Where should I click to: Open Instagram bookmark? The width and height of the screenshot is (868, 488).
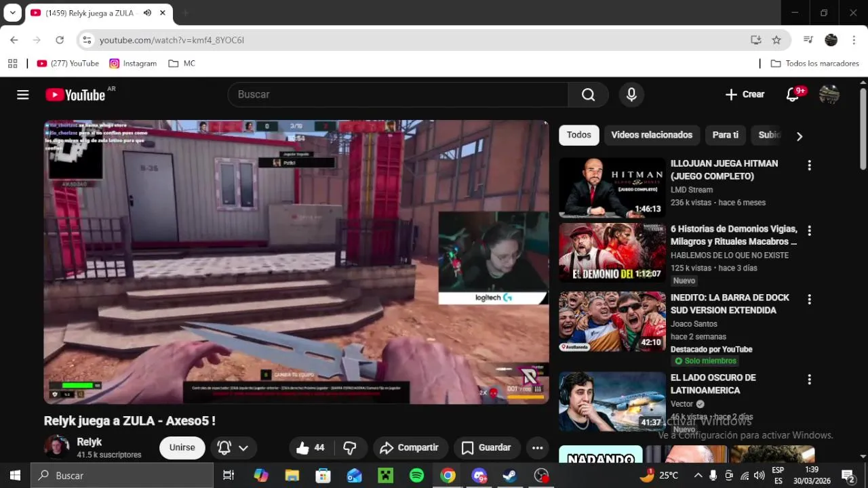point(133,63)
